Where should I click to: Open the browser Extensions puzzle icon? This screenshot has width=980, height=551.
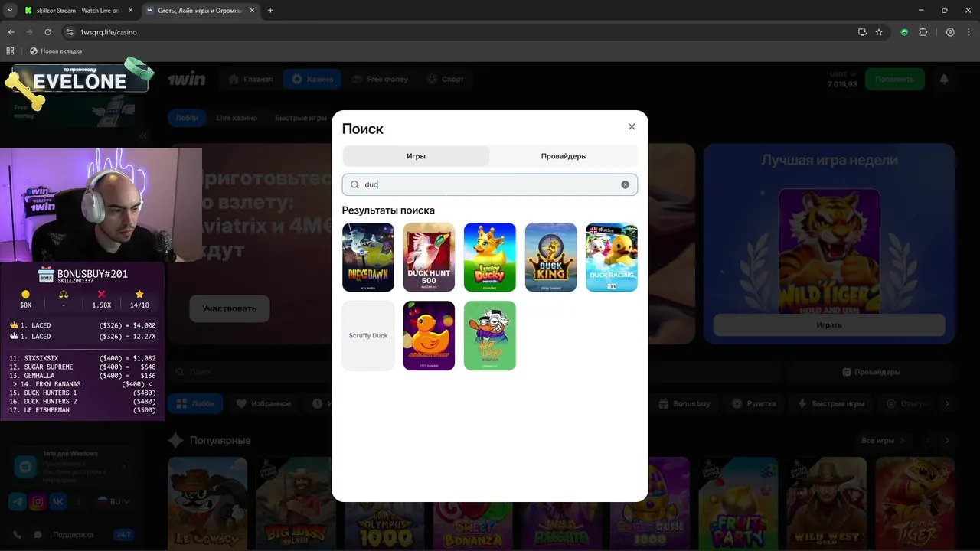point(923,32)
